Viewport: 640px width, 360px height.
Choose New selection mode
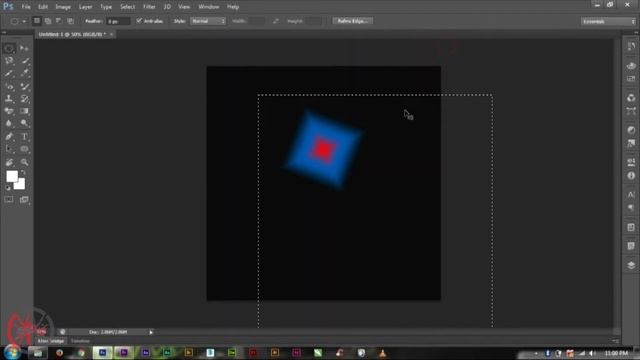(x=37, y=20)
